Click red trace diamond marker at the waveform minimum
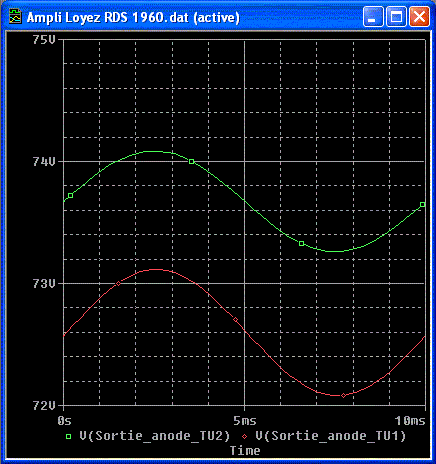The width and height of the screenshot is (436, 464). 343,395
